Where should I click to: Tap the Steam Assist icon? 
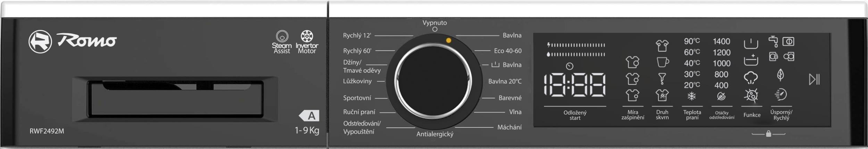point(282,36)
